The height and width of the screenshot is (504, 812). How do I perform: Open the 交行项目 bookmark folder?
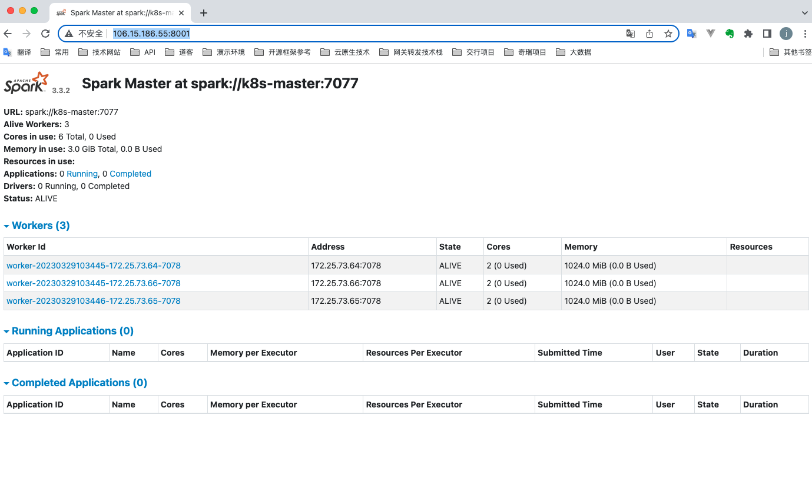tap(473, 52)
